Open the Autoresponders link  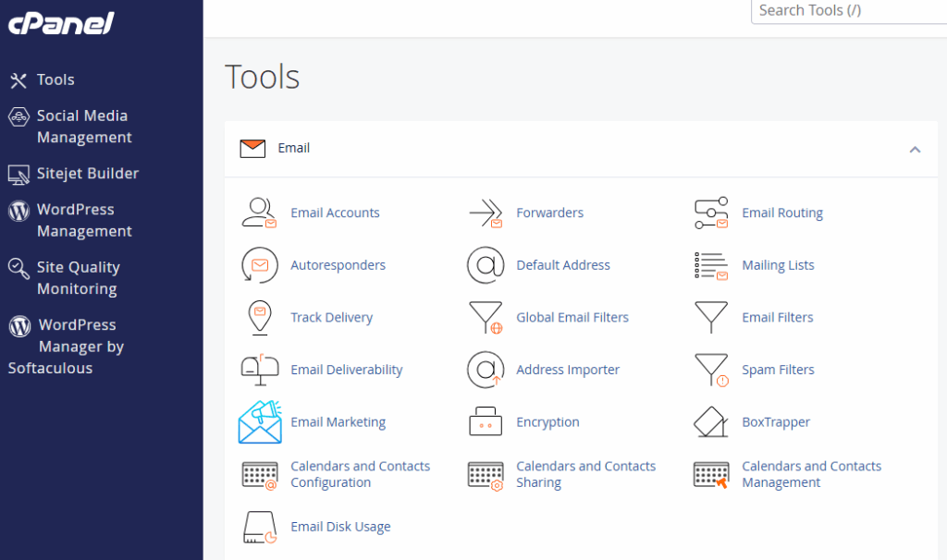tap(338, 265)
